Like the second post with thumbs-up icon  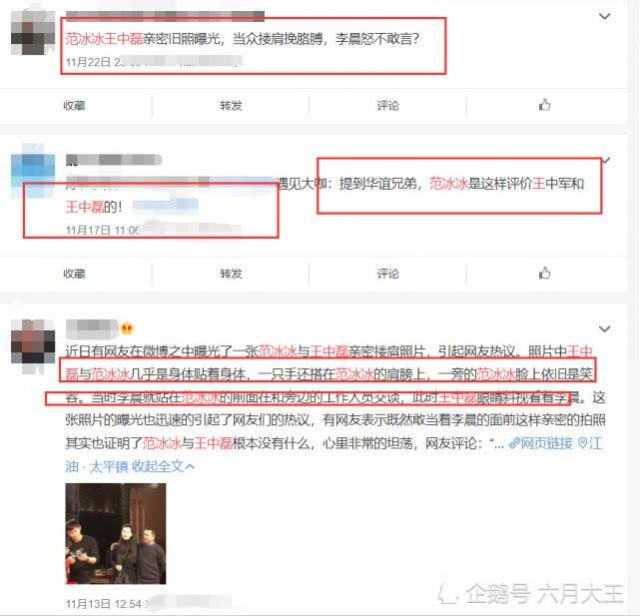coord(544,273)
